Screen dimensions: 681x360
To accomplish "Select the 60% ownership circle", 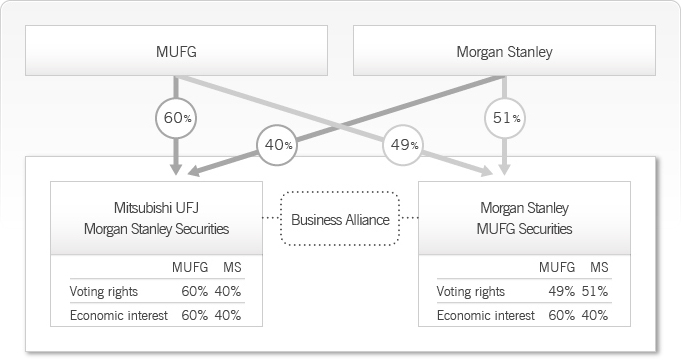I will click(x=176, y=118).
